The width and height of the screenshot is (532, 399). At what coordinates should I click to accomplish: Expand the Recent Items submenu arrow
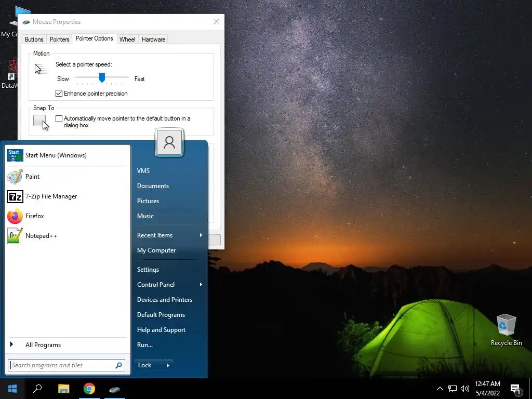(201, 235)
